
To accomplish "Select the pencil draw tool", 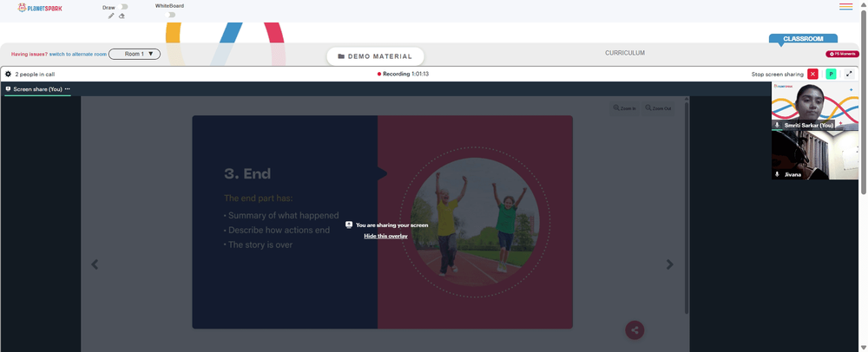I will pos(111,16).
